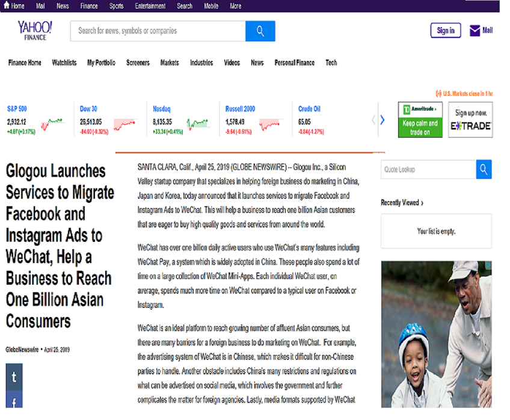Open Mobile in the top bar
Viewport: 510px width, 420px height.
tap(211, 6)
